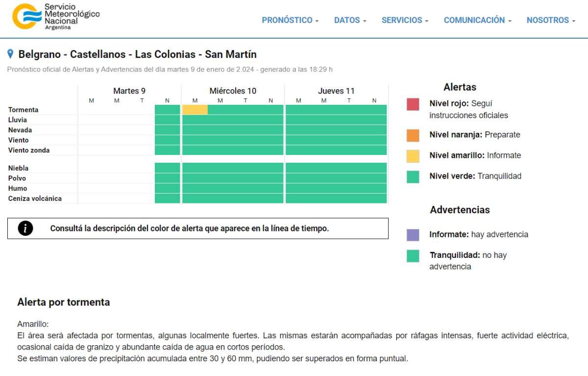Click the orange Nivel naranja swatch

click(x=413, y=135)
